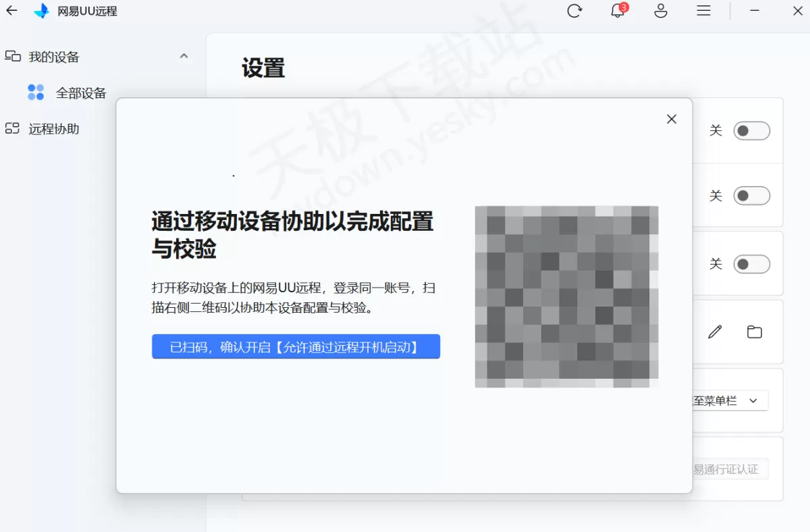
Task: Open notifications bell with badge
Action: (x=618, y=11)
